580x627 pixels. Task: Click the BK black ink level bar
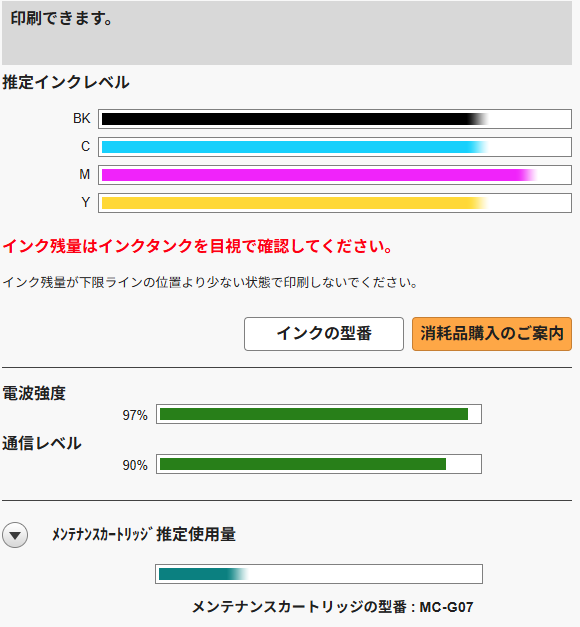[x=335, y=119]
